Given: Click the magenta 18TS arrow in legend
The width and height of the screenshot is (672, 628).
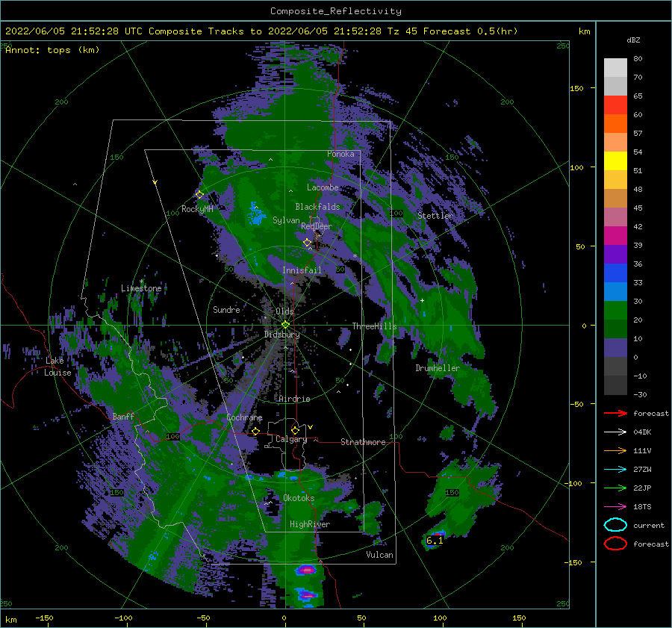Looking at the screenshot, I should [615, 507].
